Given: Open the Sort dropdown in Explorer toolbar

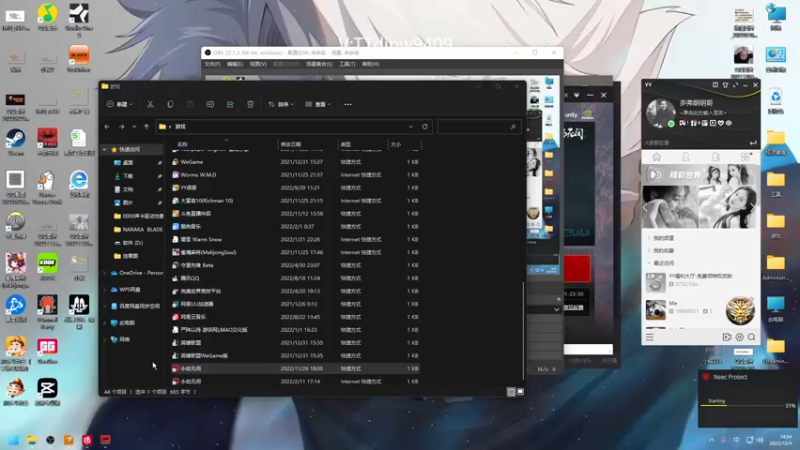Looking at the screenshot, I should pos(281,104).
